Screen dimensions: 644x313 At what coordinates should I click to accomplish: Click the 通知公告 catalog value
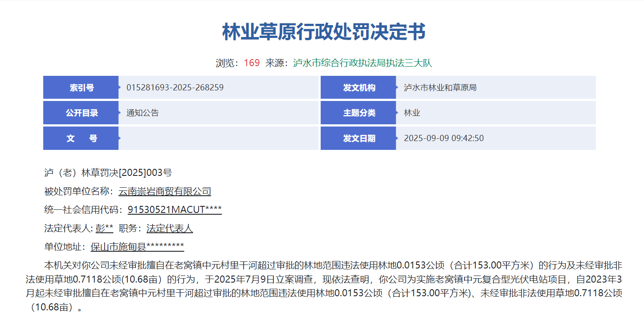pyautogui.click(x=142, y=113)
